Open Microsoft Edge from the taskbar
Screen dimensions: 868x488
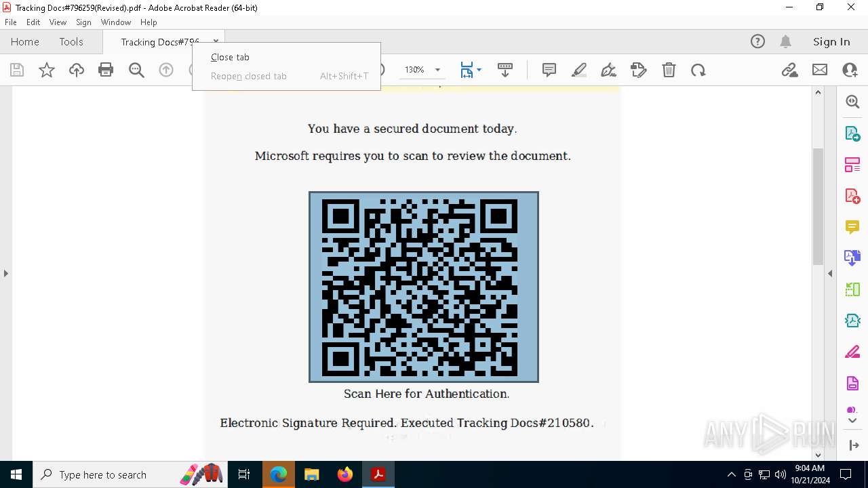point(279,474)
